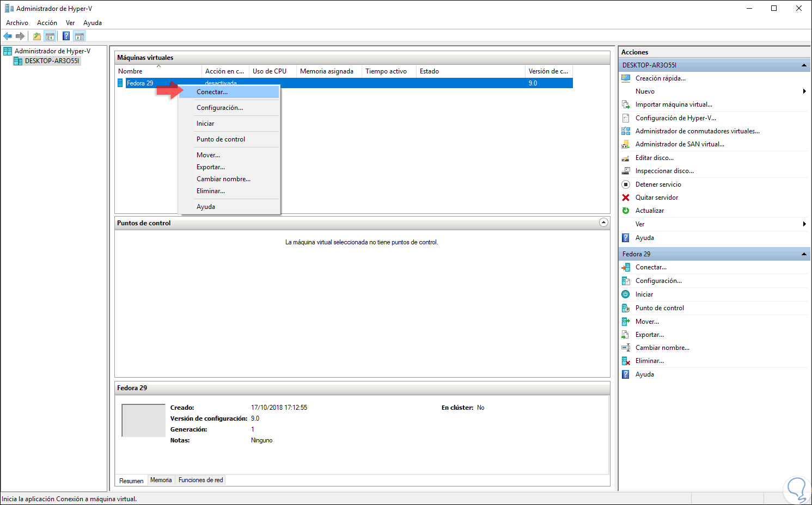Select Iniciar in the context menu

[229, 124]
